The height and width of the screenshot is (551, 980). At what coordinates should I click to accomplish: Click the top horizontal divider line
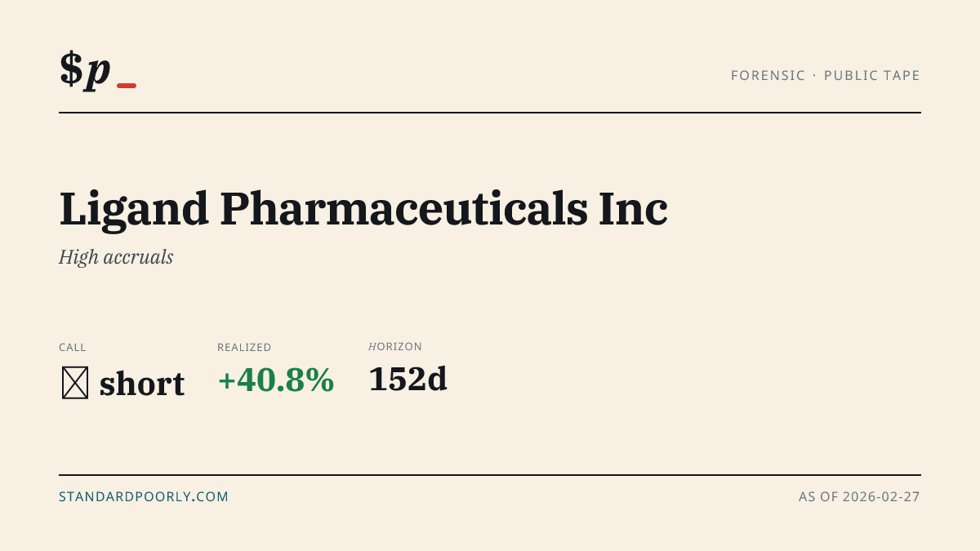[x=490, y=113]
